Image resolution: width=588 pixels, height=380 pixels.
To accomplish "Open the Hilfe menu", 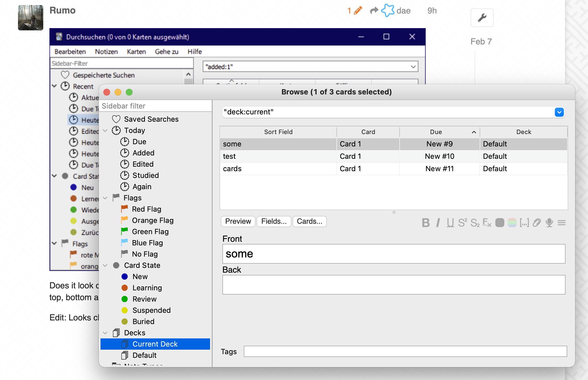I will pyautogui.click(x=195, y=52).
